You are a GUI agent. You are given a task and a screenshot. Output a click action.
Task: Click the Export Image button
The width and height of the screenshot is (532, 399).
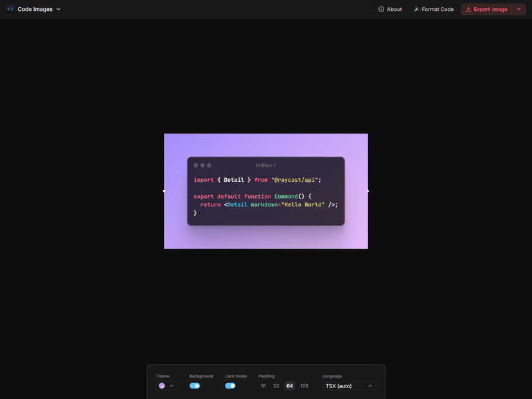tap(486, 9)
